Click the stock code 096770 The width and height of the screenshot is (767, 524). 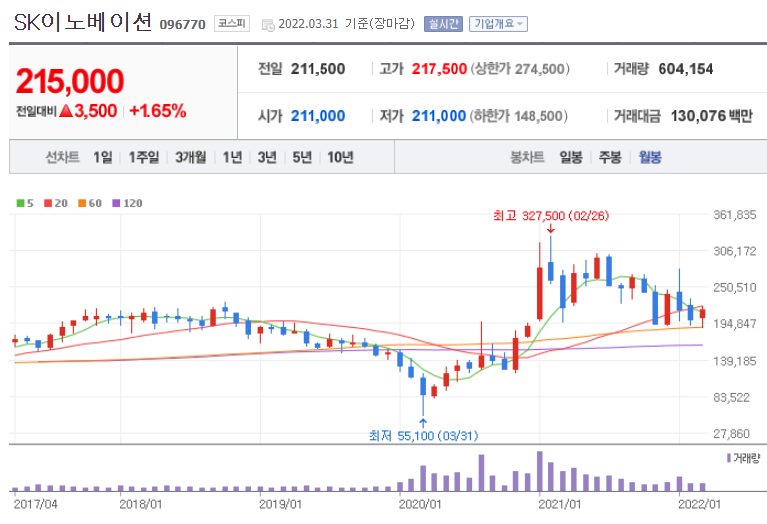182,24
